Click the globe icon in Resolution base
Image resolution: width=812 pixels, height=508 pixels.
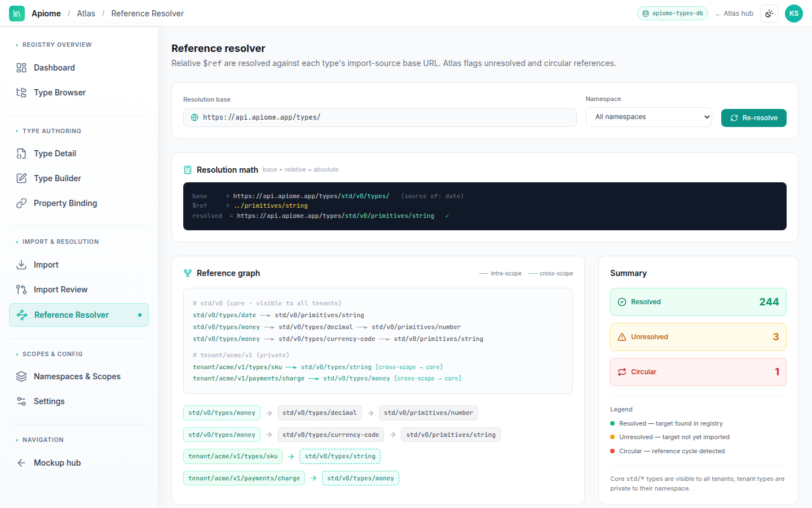(x=195, y=117)
